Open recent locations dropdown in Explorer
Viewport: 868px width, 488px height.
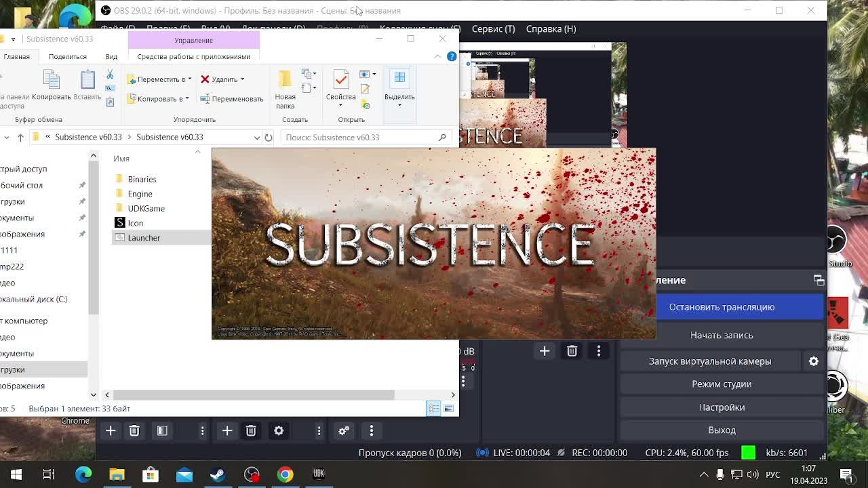(6, 137)
